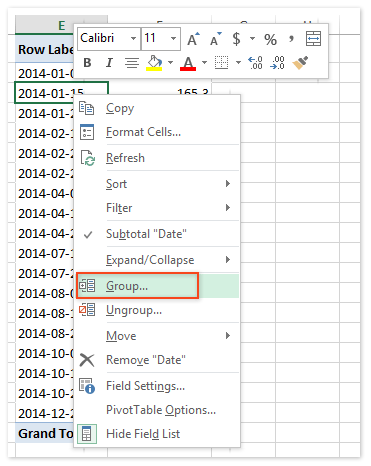Click the Hide Field List icon
Screen dimensions: 371x466
[x=87, y=434]
